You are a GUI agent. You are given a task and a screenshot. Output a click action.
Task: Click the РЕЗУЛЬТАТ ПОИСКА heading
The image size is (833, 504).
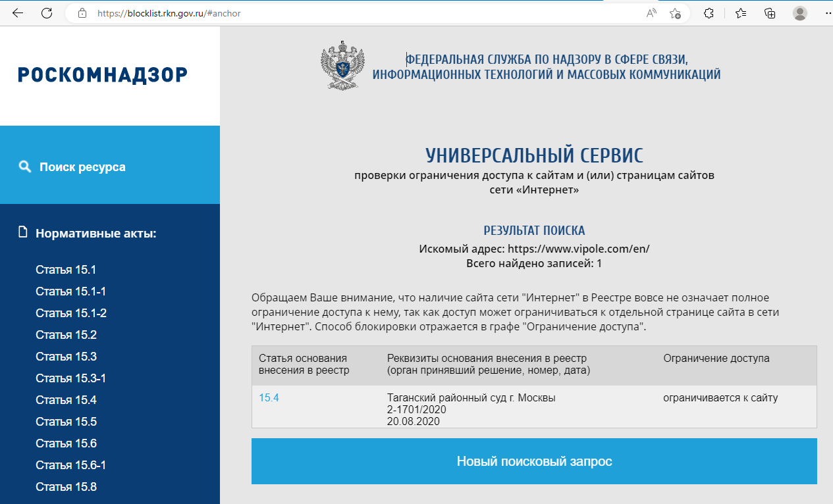click(534, 231)
